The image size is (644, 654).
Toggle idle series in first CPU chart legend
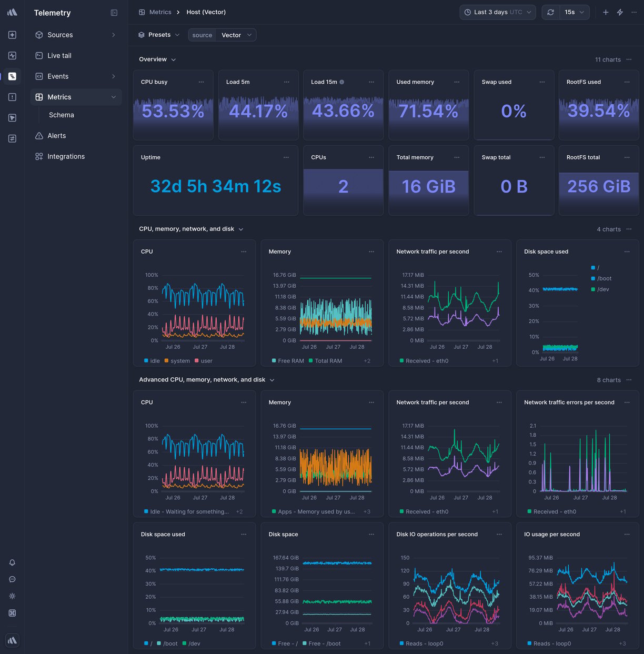point(152,361)
